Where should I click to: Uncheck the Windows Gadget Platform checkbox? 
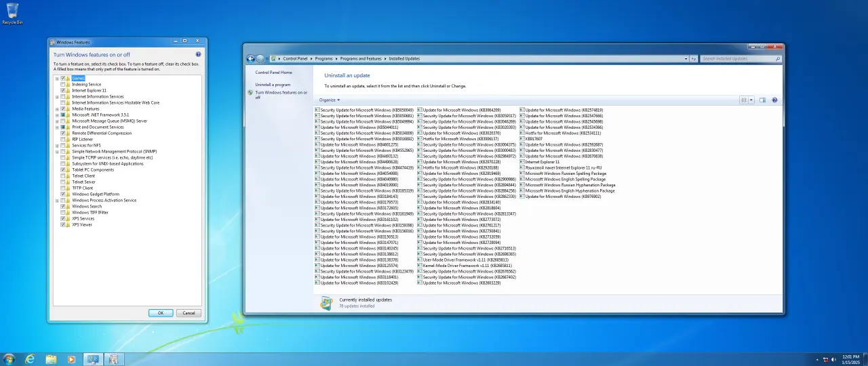click(x=63, y=194)
